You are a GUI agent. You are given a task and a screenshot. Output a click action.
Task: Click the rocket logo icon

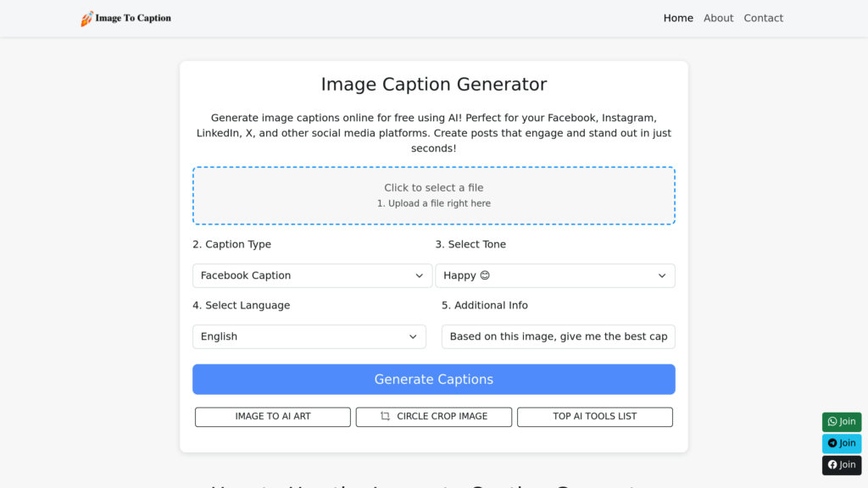click(x=87, y=19)
